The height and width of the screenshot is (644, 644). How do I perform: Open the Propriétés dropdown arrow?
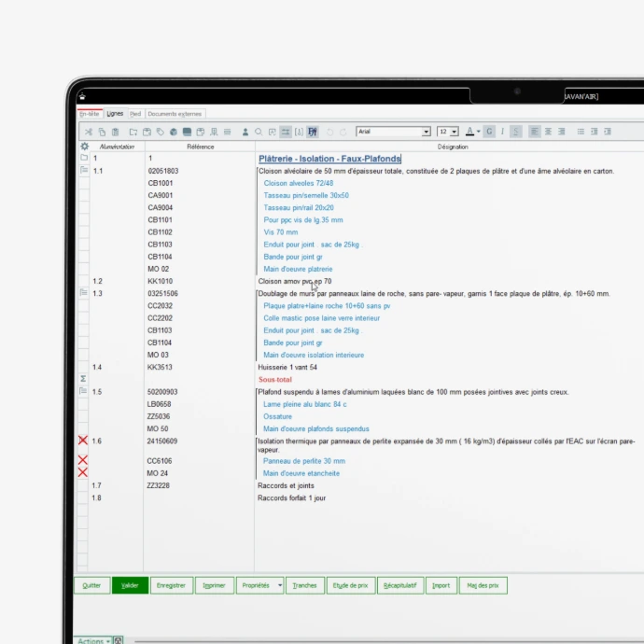click(280, 585)
